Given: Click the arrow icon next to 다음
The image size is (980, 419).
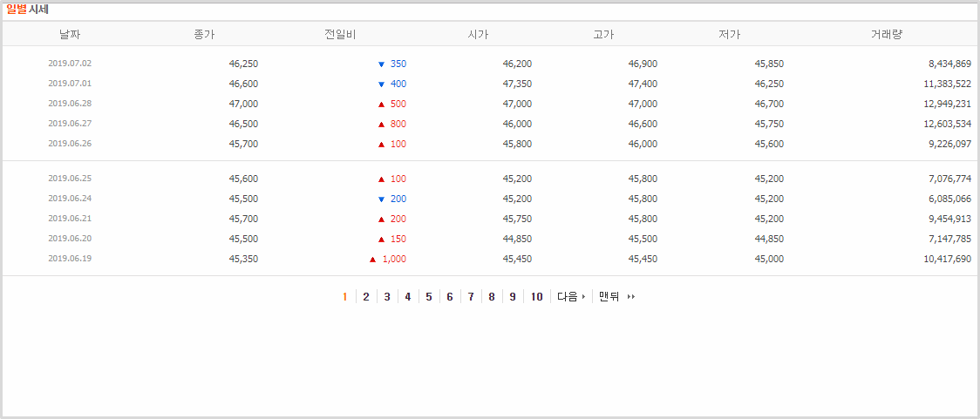Looking at the screenshot, I should [x=584, y=297].
